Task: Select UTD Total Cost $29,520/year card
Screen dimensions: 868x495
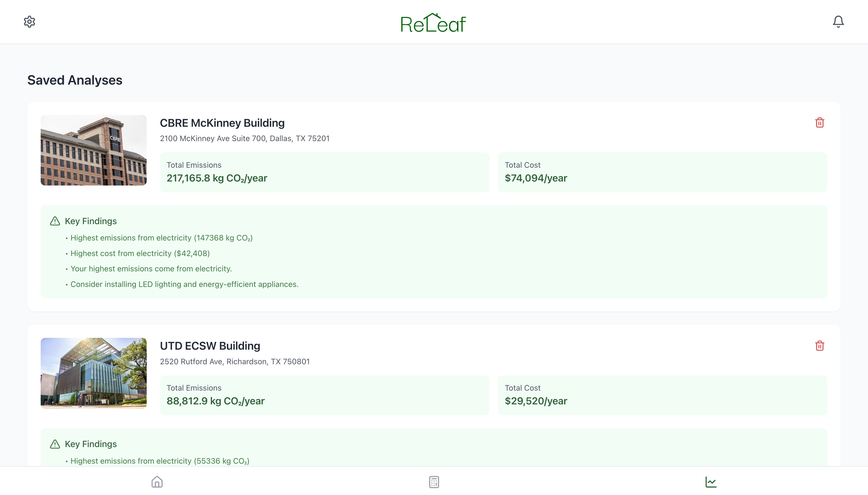Action: [662, 395]
